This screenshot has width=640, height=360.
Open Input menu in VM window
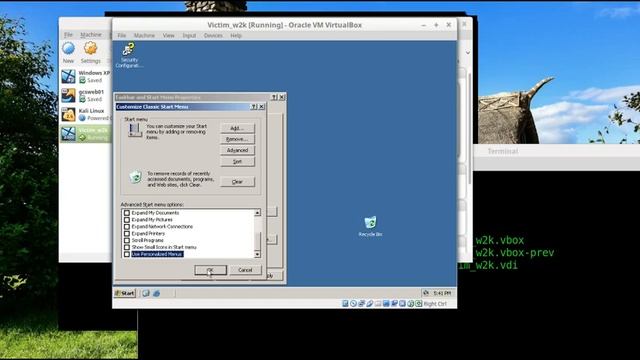coord(189,36)
